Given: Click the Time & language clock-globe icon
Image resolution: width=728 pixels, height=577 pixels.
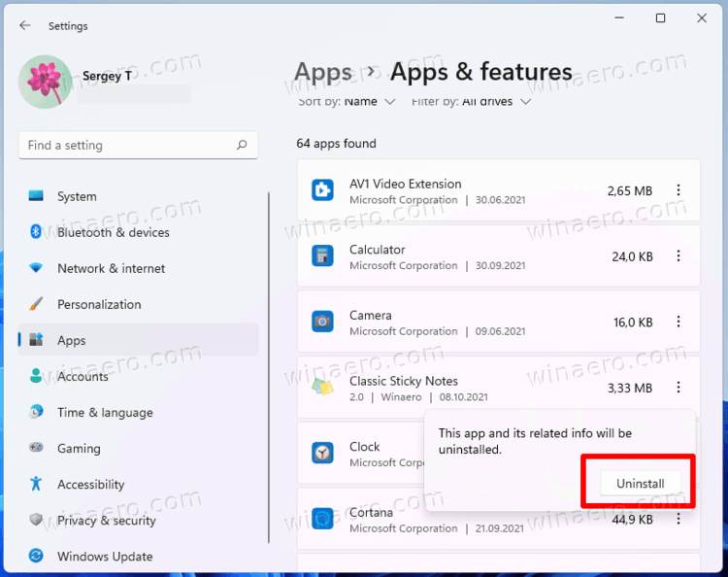Looking at the screenshot, I should click(36, 412).
